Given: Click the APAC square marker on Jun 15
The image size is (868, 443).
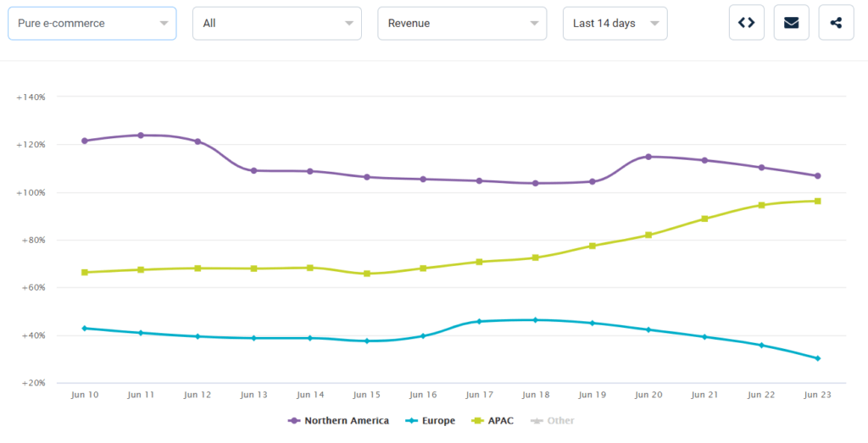Looking at the screenshot, I should [366, 274].
